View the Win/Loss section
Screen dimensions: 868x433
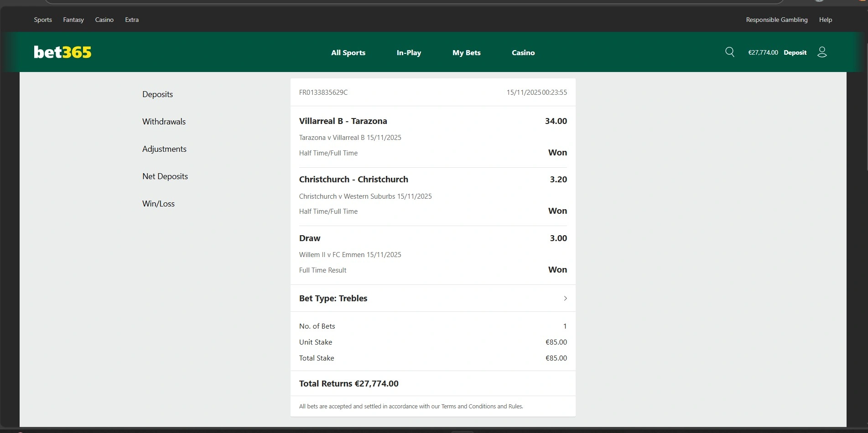[x=158, y=204]
